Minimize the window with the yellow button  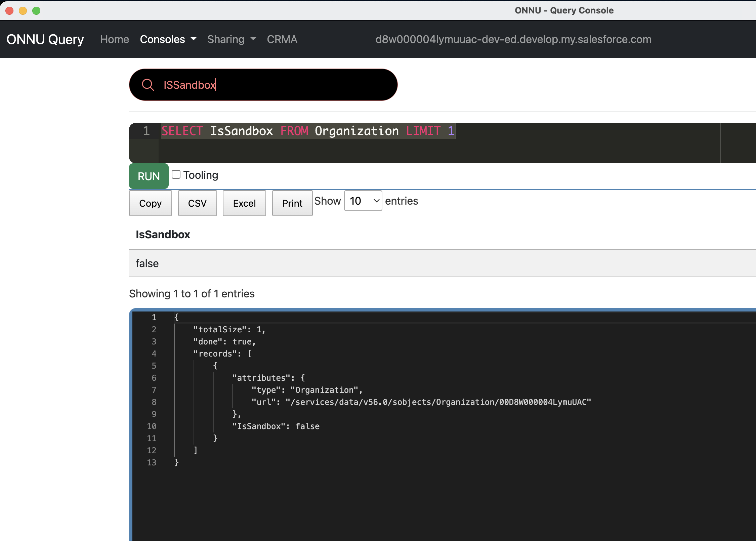point(23,10)
